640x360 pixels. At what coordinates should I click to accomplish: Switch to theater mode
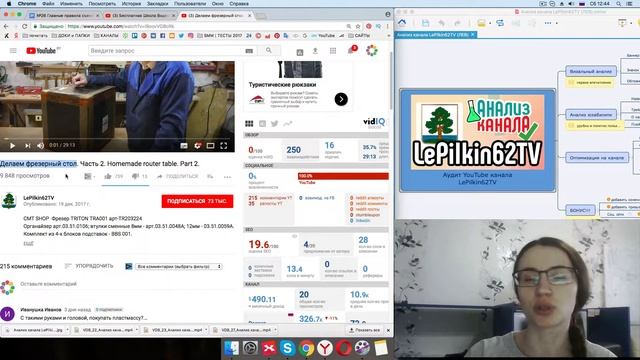point(210,146)
